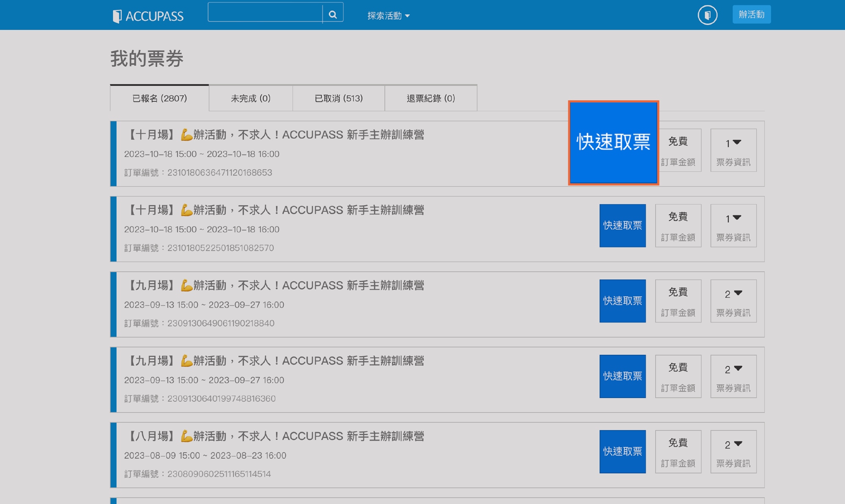Expand 票券資訊 for the 八月場 order

coord(733,452)
